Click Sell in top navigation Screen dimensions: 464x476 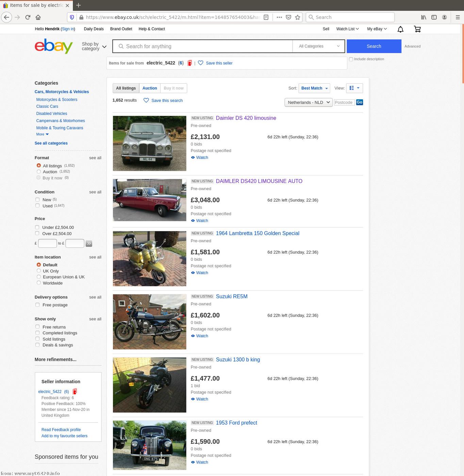[x=326, y=29]
